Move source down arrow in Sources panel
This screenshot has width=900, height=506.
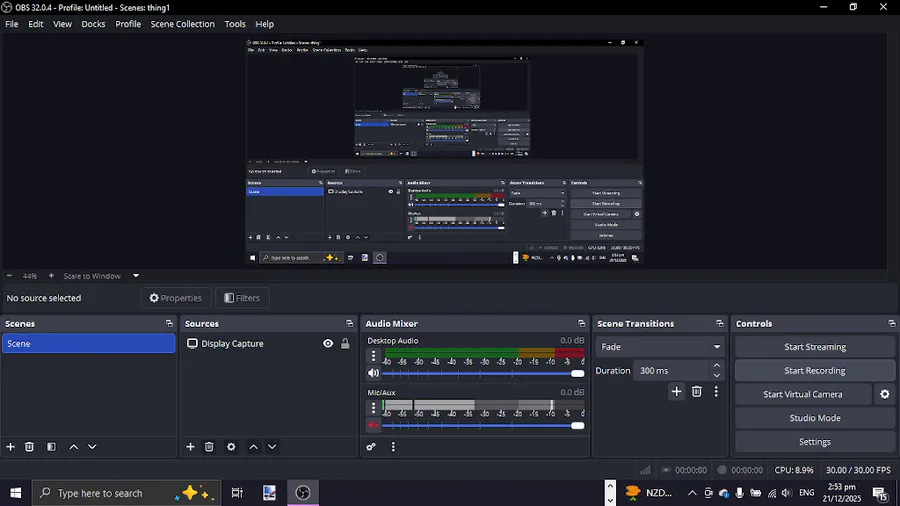pos(272,446)
